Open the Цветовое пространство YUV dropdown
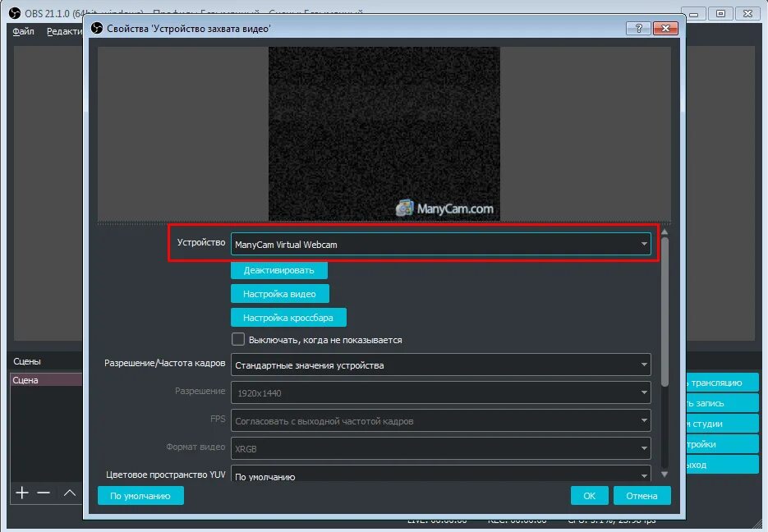The height and width of the screenshot is (532, 768). [441, 474]
